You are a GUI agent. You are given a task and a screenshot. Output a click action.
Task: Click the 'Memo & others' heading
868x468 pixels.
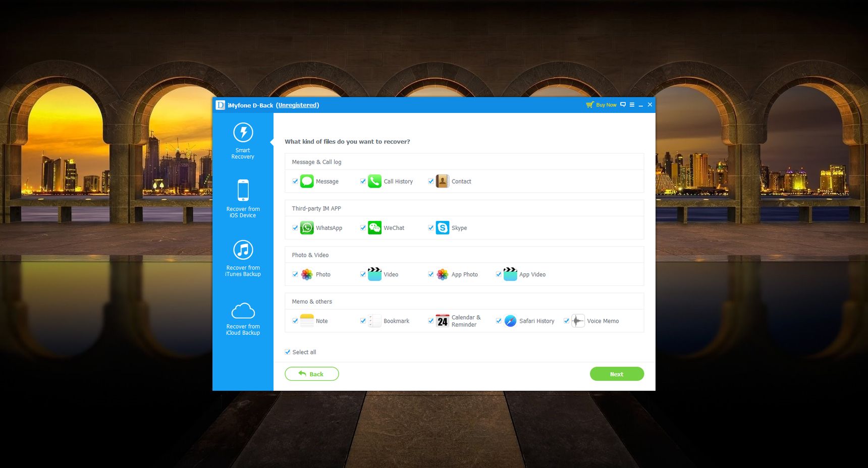point(312,302)
